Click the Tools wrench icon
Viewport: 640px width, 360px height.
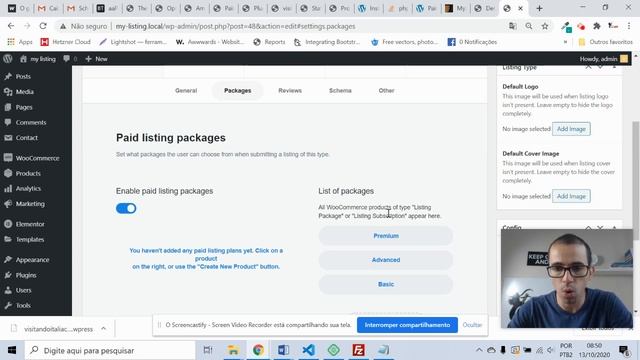tap(8, 305)
